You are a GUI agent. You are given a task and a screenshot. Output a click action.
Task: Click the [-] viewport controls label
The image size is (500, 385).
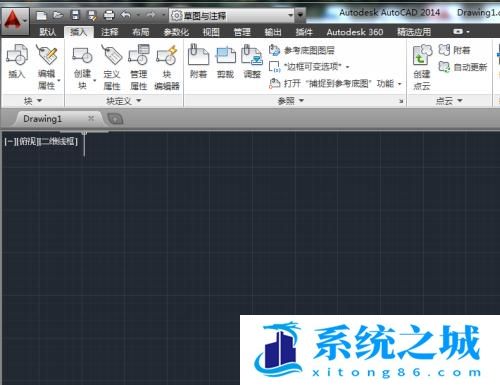9,142
